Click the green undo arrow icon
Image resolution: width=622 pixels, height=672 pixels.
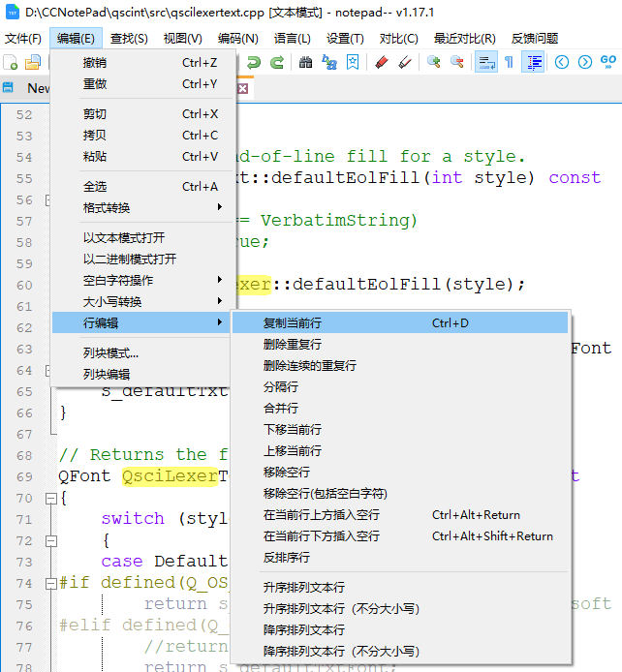[254, 62]
